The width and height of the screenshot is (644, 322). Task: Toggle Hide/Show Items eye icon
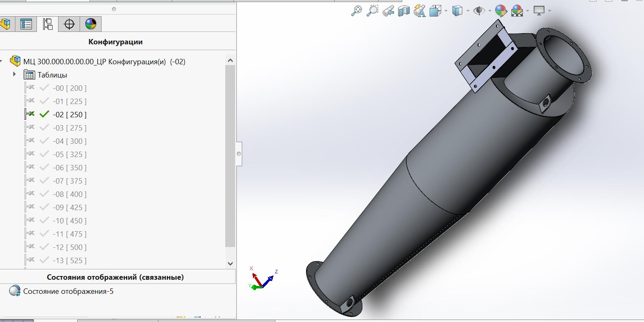479,11
